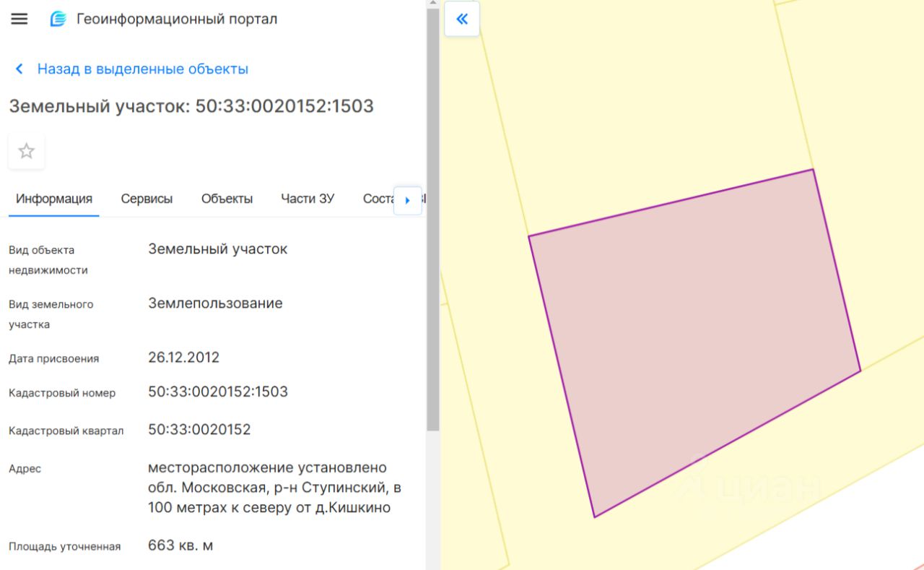Click the Геоинформационный портал logo icon

pyautogui.click(x=58, y=20)
